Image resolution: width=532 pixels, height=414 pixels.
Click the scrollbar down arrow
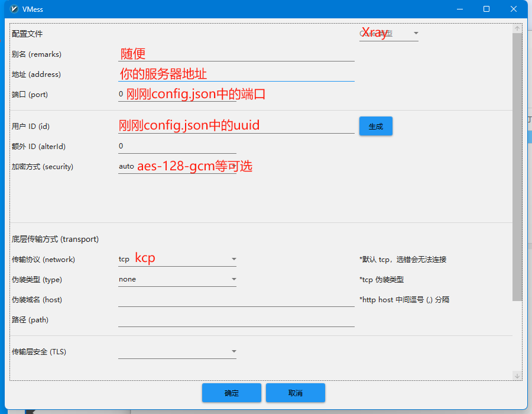click(517, 376)
